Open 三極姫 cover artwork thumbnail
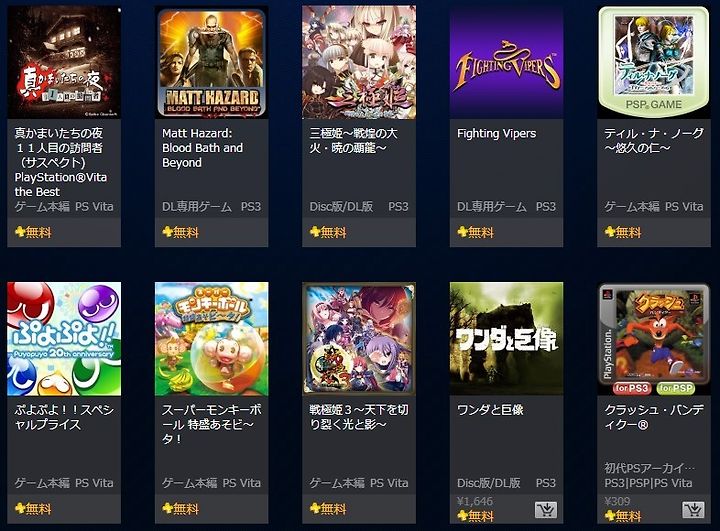 tap(359, 62)
